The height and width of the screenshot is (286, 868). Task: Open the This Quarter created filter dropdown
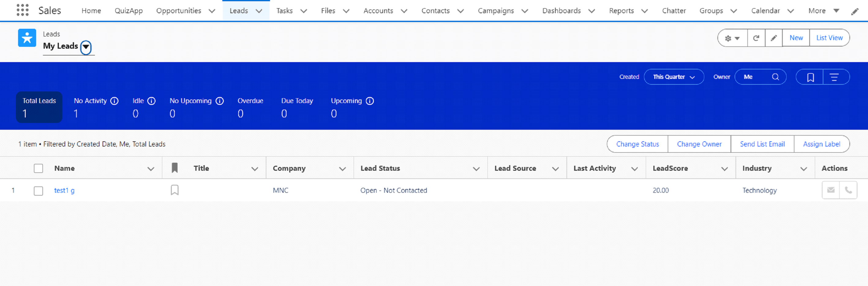pyautogui.click(x=674, y=77)
